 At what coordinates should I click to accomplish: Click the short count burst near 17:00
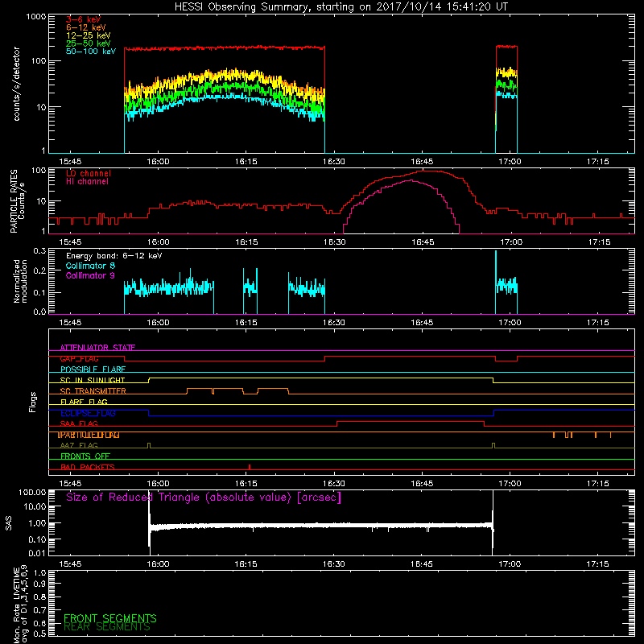tap(506, 98)
